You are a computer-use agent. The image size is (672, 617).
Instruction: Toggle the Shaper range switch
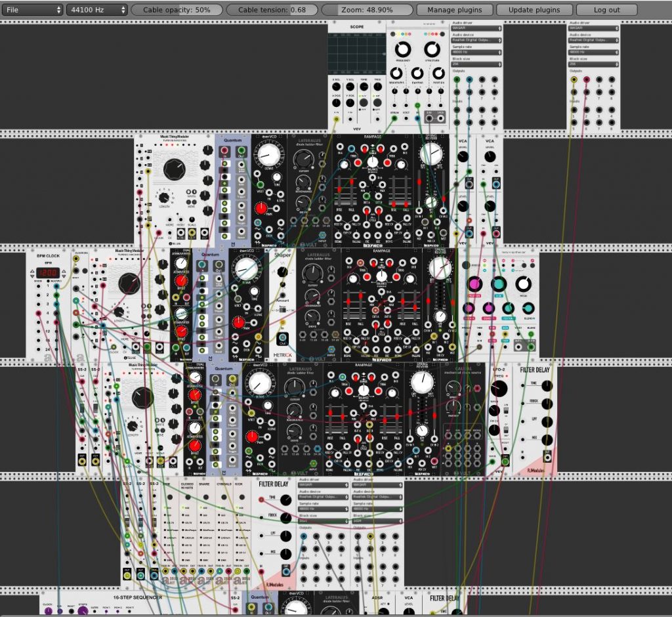coord(282,310)
